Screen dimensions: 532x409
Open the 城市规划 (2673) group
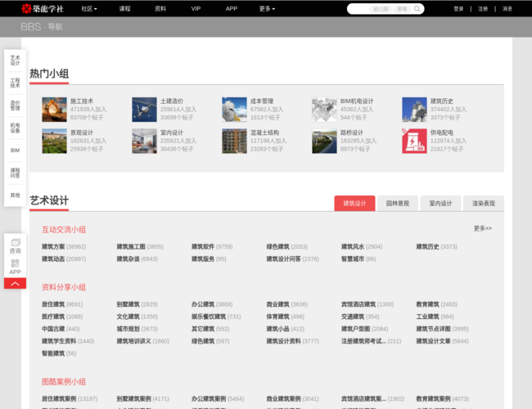(137, 329)
